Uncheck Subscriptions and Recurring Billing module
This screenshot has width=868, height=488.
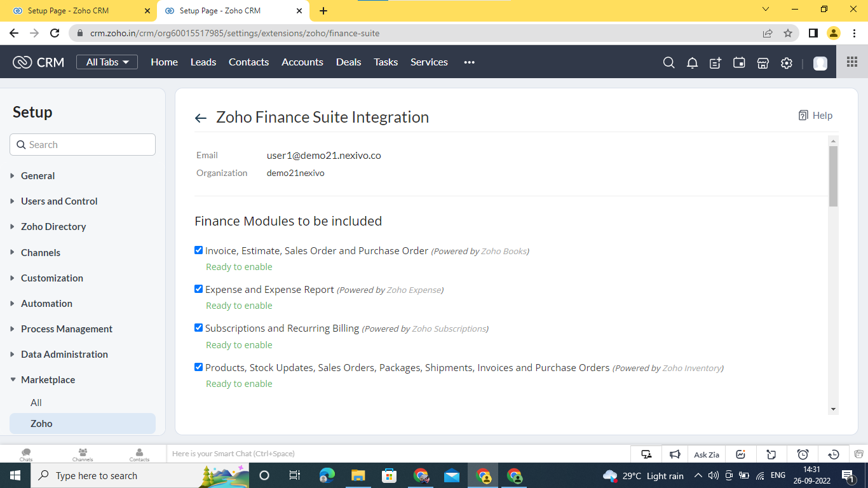point(198,328)
